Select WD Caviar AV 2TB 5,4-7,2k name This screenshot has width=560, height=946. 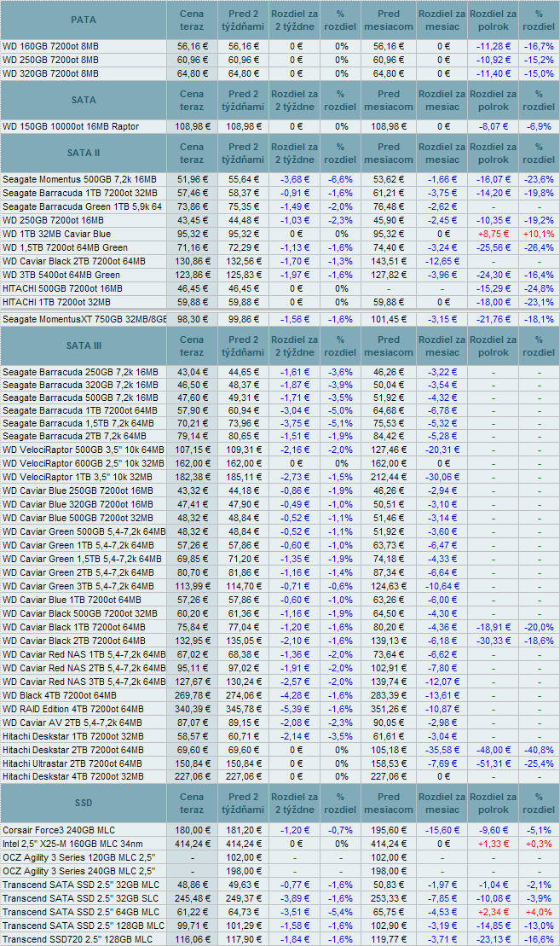tap(72, 723)
